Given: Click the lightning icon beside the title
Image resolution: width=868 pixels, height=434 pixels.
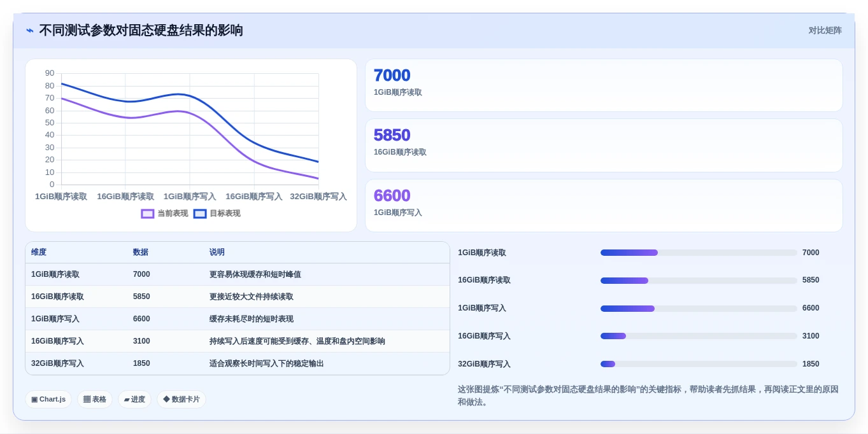Looking at the screenshot, I should pos(30,31).
